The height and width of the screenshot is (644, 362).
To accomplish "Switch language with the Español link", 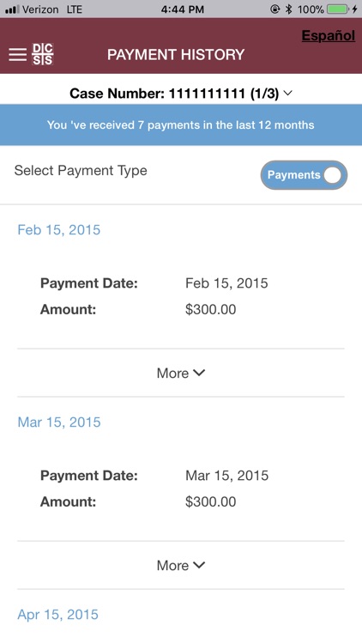I will pyautogui.click(x=329, y=36).
